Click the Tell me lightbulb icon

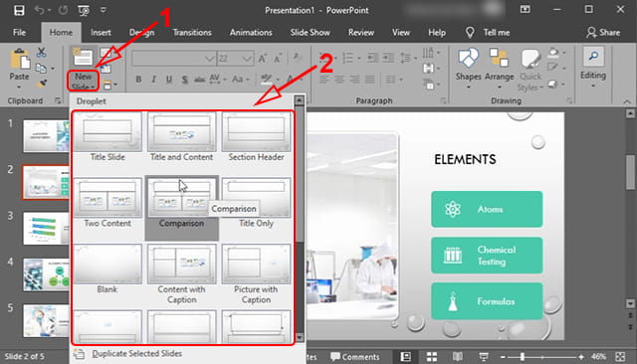pyautogui.click(x=470, y=33)
